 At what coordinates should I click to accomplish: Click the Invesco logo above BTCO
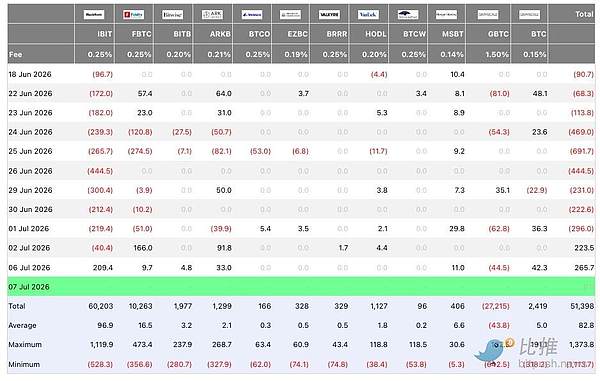click(x=251, y=15)
